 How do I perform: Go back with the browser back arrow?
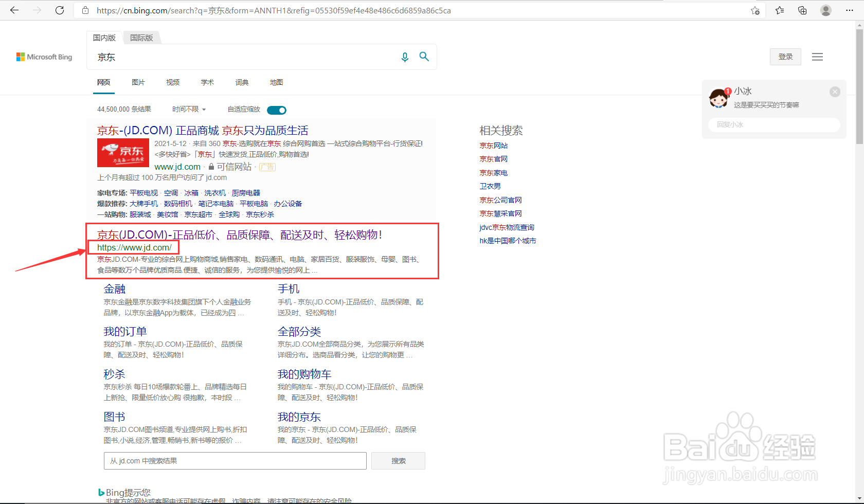coord(14,10)
